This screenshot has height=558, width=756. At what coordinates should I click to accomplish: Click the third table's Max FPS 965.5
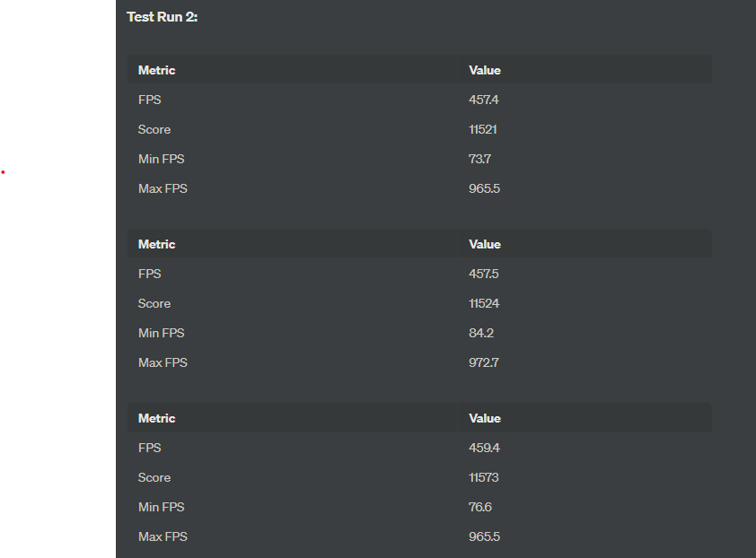484,536
